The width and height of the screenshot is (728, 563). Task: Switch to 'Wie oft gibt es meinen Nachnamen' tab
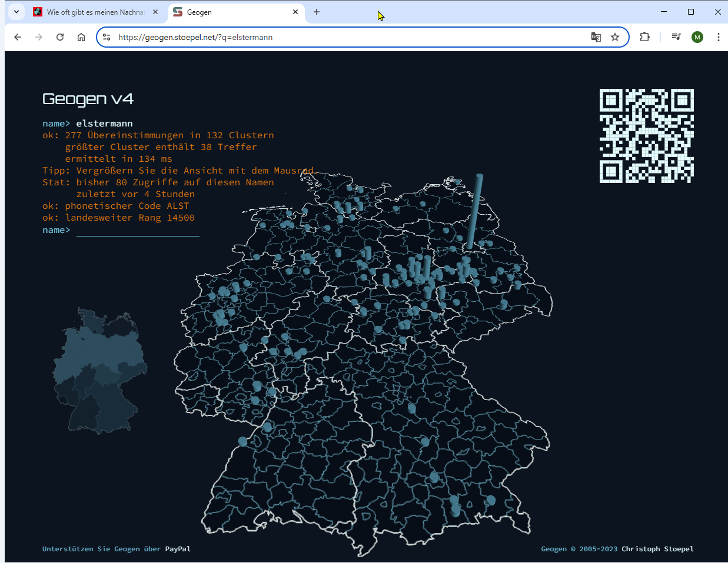click(94, 12)
